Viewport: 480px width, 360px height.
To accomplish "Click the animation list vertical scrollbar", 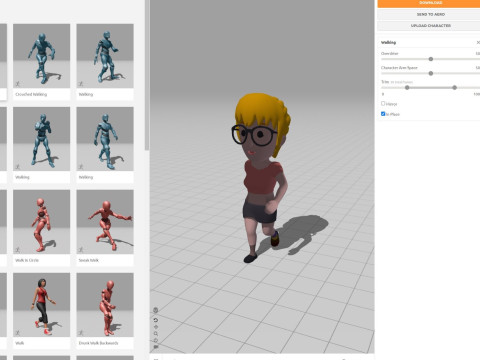I will (x=147, y=75).
